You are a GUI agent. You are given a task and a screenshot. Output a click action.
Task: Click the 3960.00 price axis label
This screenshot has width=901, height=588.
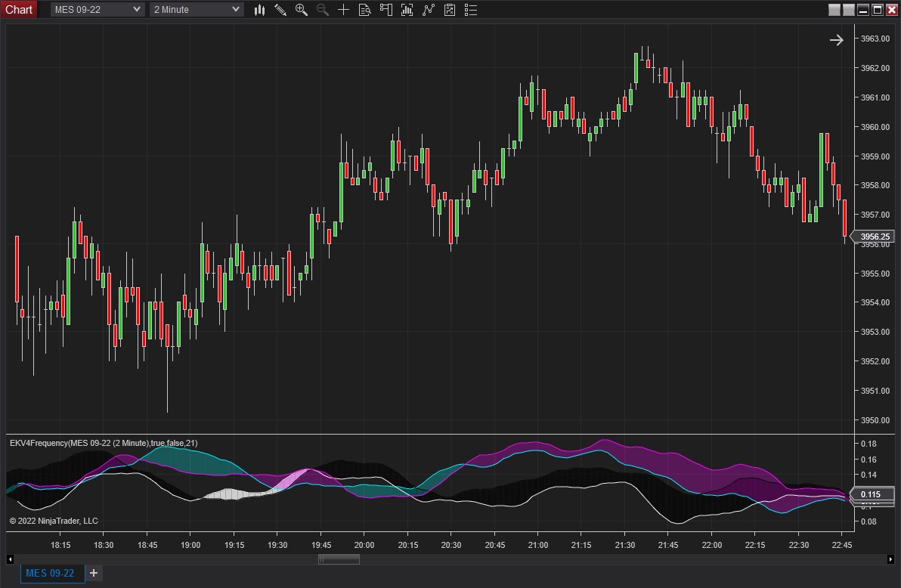875,127
